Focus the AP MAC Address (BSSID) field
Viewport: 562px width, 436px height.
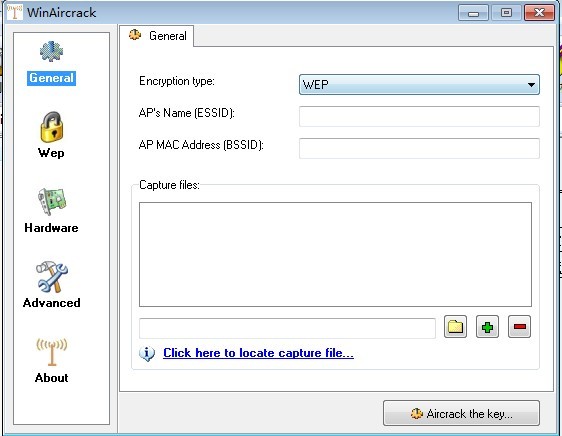tap(419, 148)
